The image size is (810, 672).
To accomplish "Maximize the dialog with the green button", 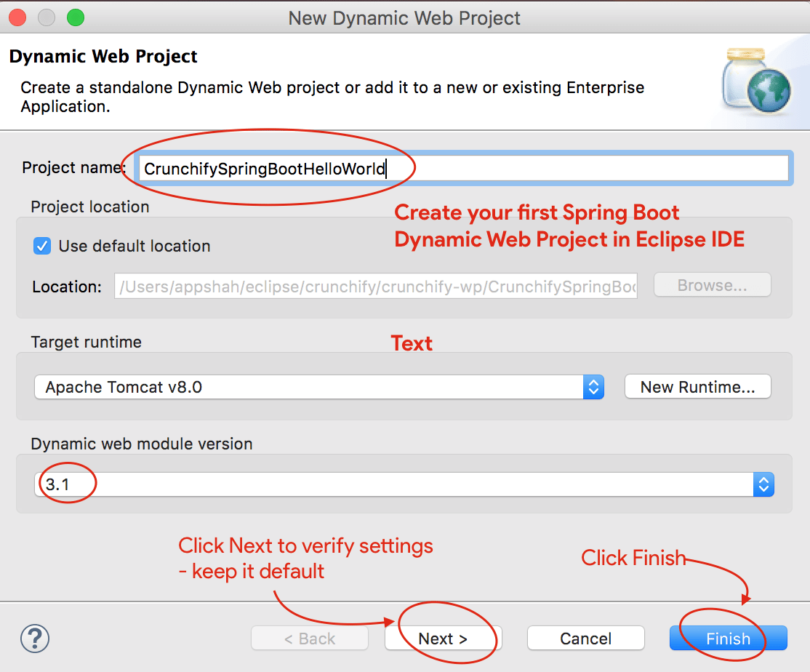I will (75, 17).
